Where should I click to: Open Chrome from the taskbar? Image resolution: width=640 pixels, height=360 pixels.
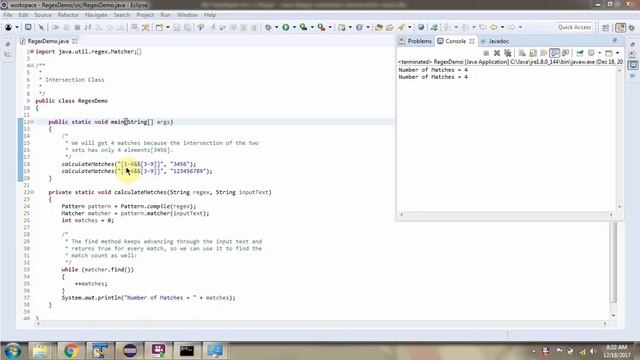[x=71, y=351]
